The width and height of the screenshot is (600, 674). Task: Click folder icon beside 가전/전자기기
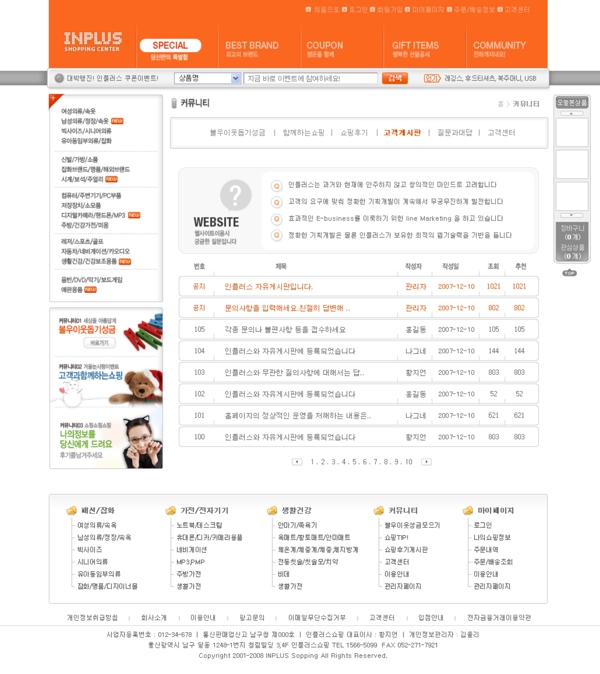171,510
